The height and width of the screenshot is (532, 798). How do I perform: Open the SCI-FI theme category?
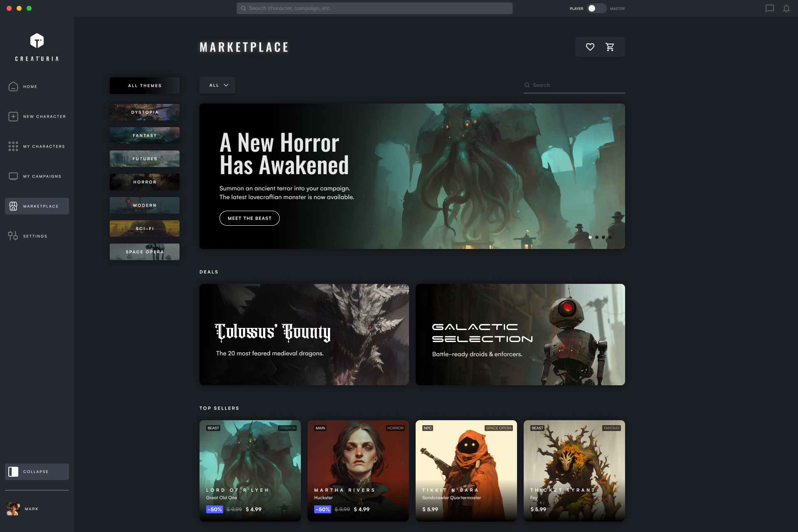pyautogui.click(x=144, y=228)
